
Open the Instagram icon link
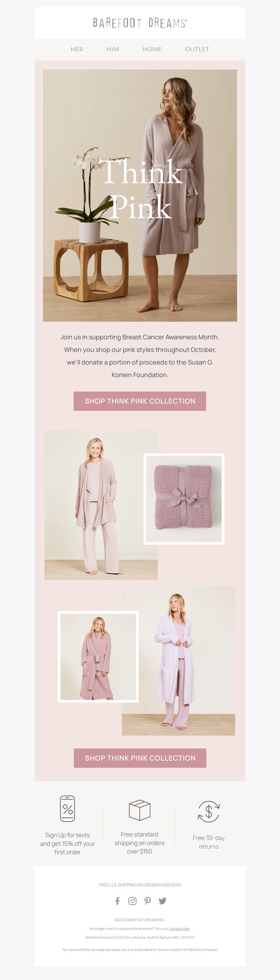click(132, 900)
